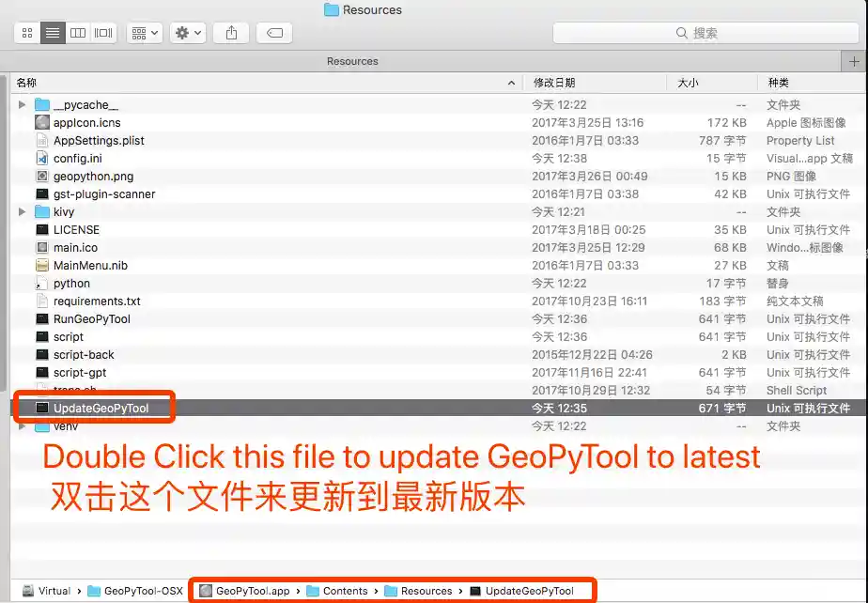This screenshot has height=603, width=868.
Task: Expand the kivy folder triangle
Action: 22,211
